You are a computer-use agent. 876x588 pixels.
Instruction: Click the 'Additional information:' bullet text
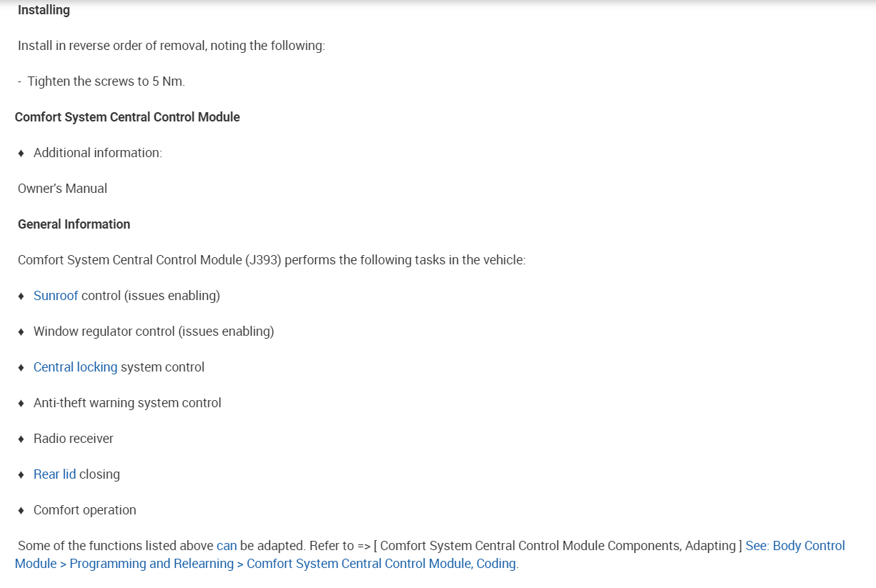[x=97, y=153]
